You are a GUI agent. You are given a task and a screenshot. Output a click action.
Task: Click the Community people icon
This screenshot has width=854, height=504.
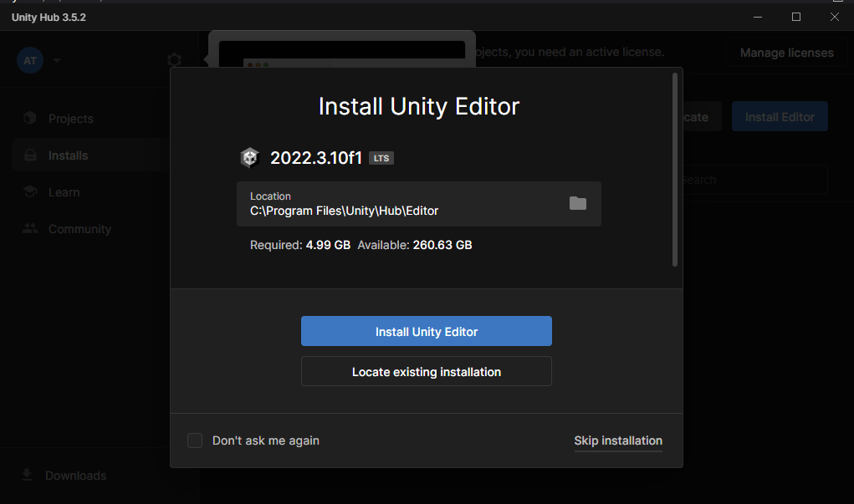pos(30,228)
